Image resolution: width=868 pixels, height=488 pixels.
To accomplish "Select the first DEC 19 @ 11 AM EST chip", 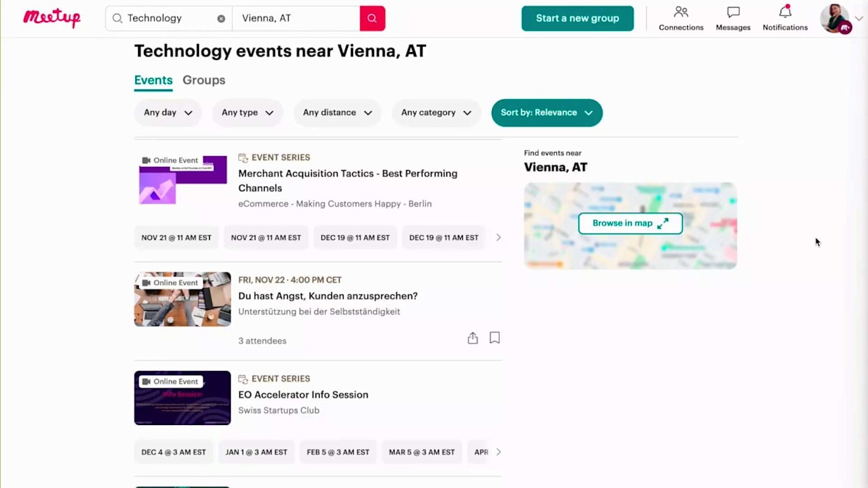I will pyautogui.click(x=355, y=237).
